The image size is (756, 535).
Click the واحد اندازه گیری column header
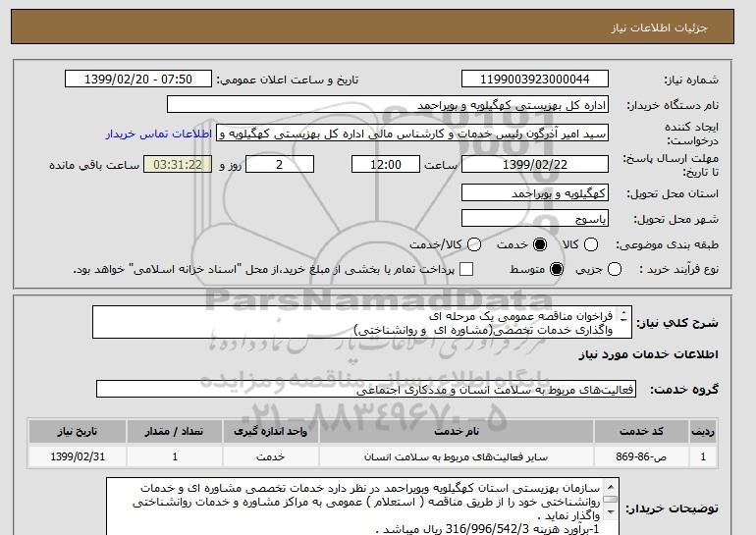270,431
